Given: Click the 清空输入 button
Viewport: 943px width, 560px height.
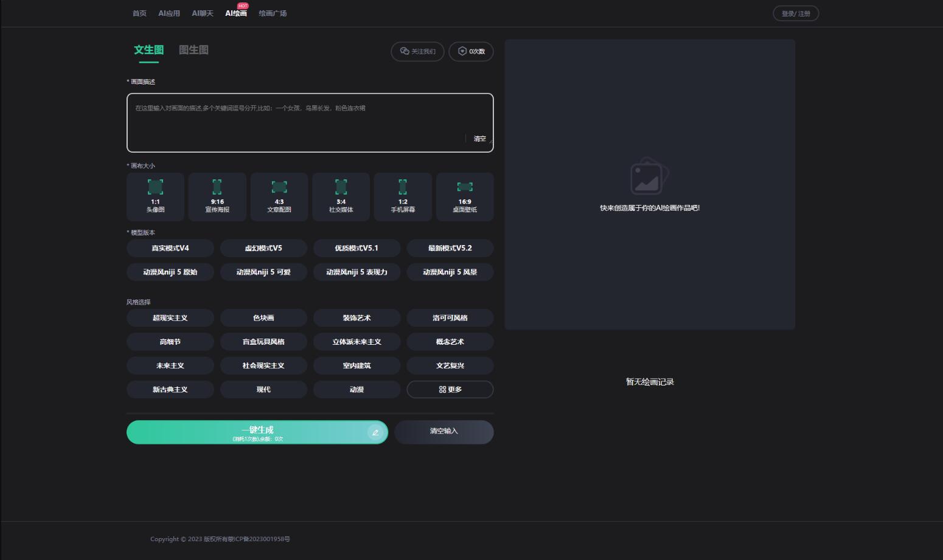Looking at the screenshot, I should point(444,432).
